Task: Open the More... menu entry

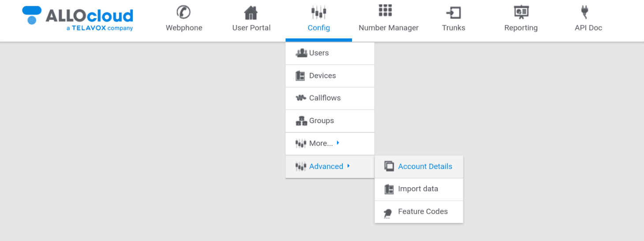Action: pos(330,143)
